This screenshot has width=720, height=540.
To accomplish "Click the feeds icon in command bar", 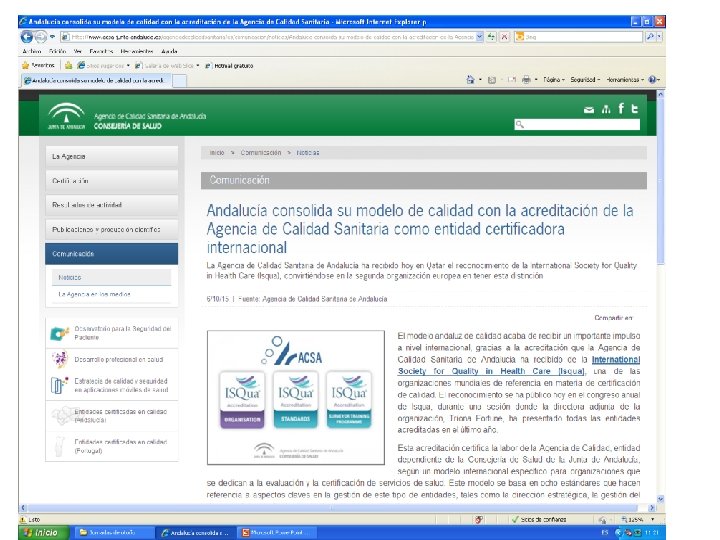I will click(x=492, y=80).
